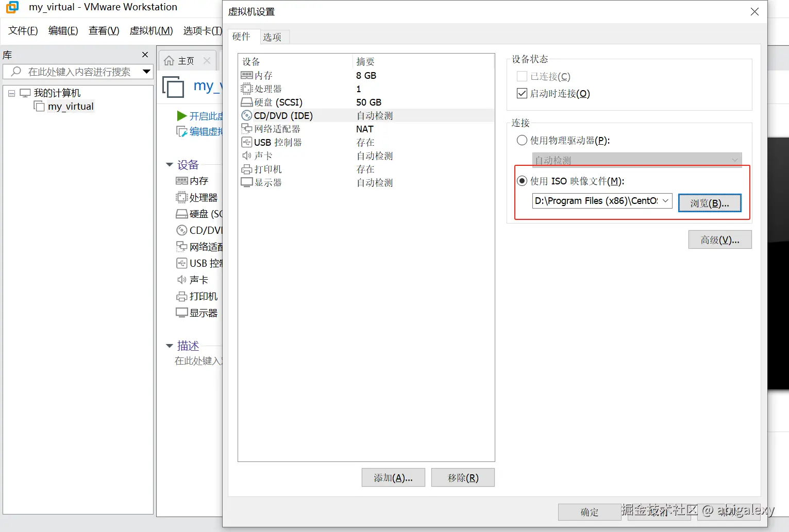
Task: Open the ISO file path dropdown
Action: pos(665,201)
